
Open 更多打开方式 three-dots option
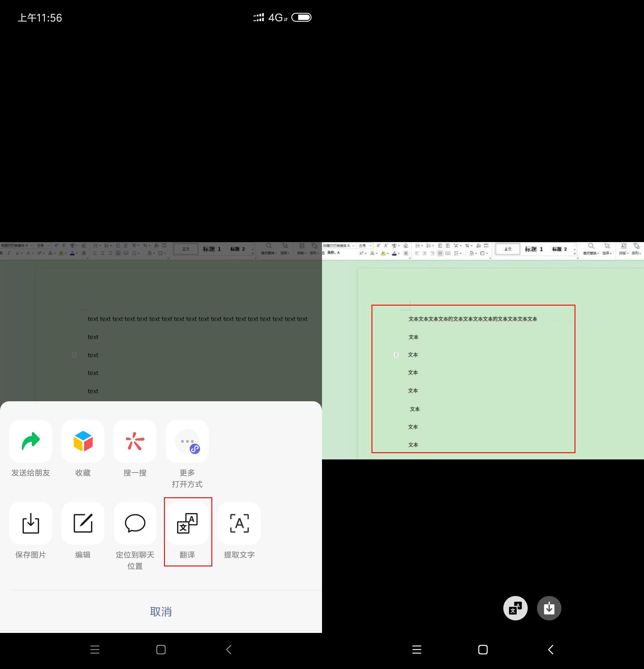click(x=187, y=441)
